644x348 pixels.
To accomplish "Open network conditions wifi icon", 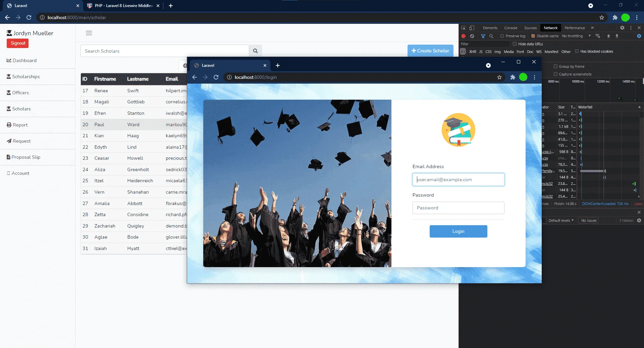I will (598, 36).
